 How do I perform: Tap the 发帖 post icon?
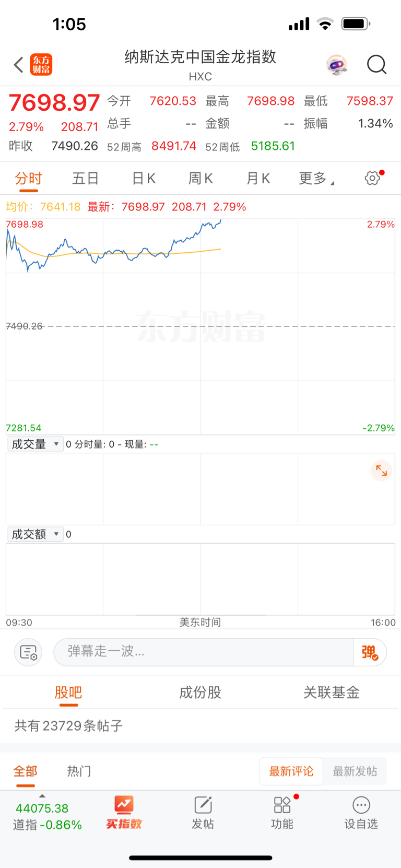203,813
